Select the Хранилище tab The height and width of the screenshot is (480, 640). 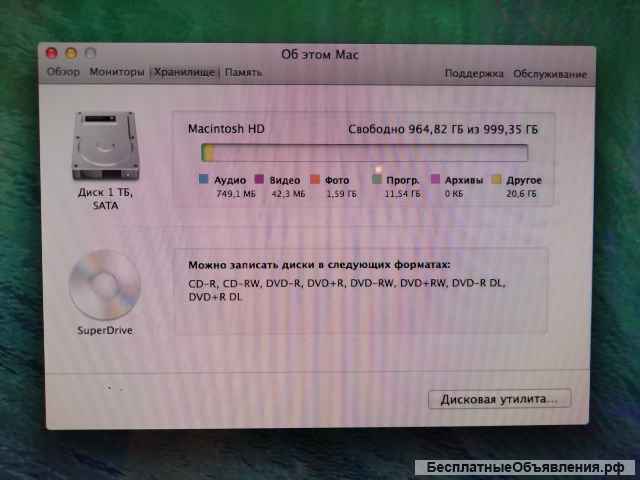pyautogui.click(x=184, y=72)
